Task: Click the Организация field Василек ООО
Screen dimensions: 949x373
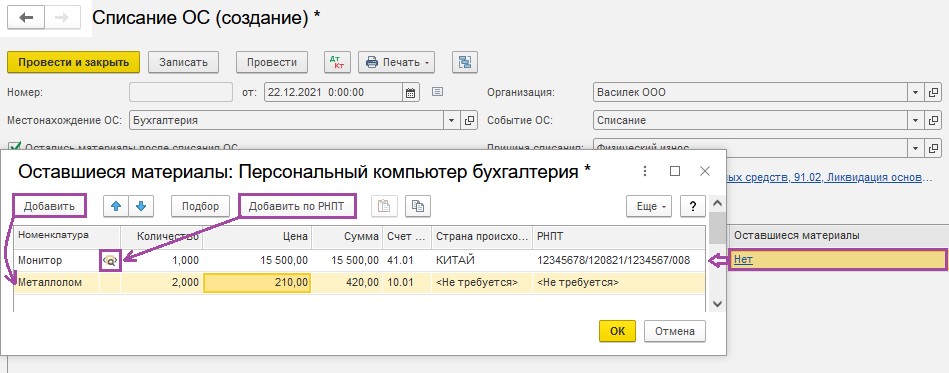Action: (750, 93)
